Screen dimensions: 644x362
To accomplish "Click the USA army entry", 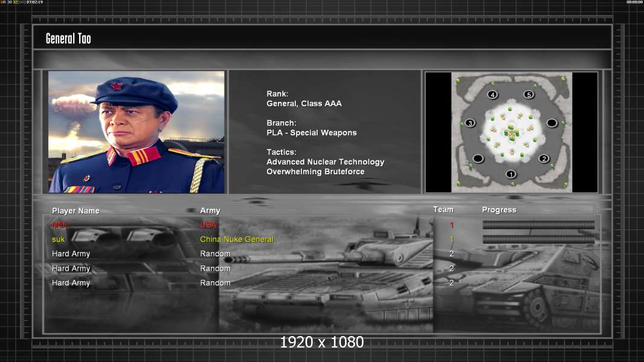I will click(208, 225).
